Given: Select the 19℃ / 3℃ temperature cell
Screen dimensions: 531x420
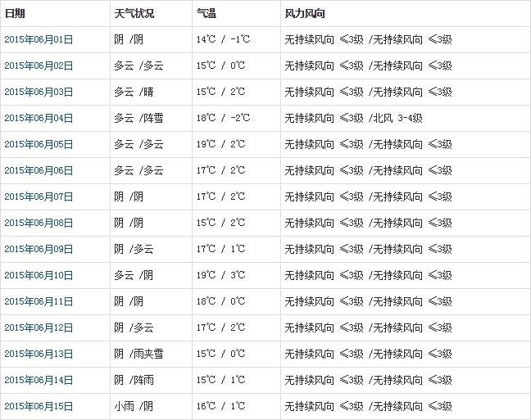Looking at the screenshot, I should tap(220, 275).
